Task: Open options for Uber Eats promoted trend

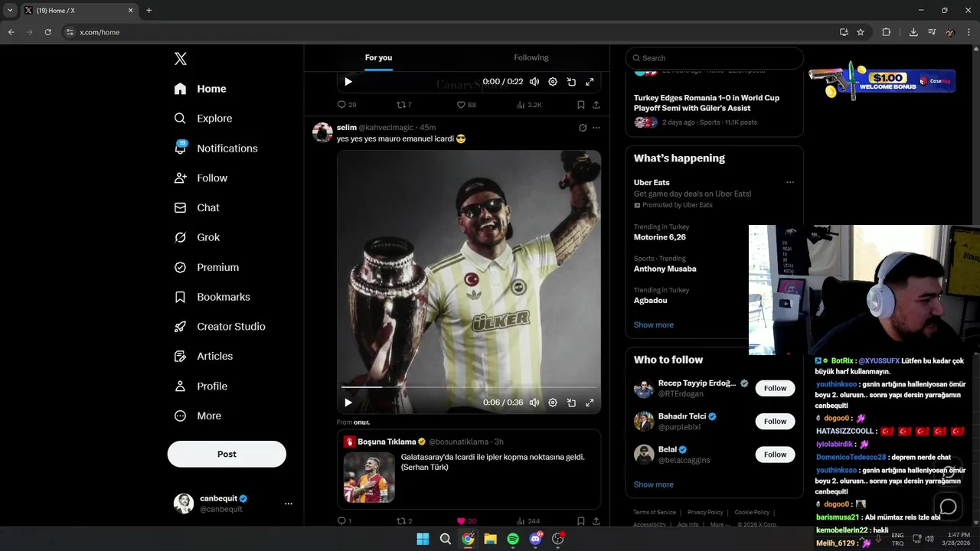Action: 790,183
